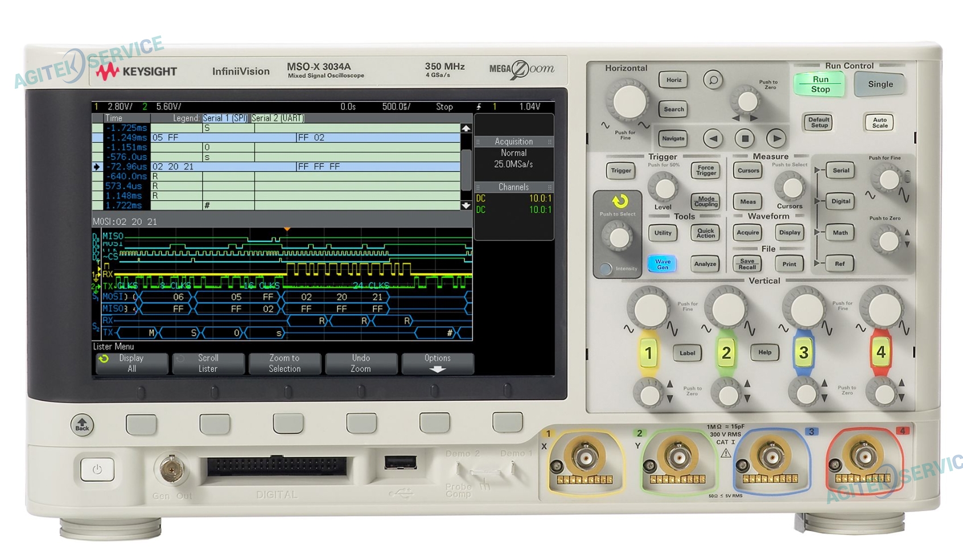Viewport: 963px width, 560px height.
Task: Click the Entry knob under Push to Select
Action: click(x=619, y=237)
